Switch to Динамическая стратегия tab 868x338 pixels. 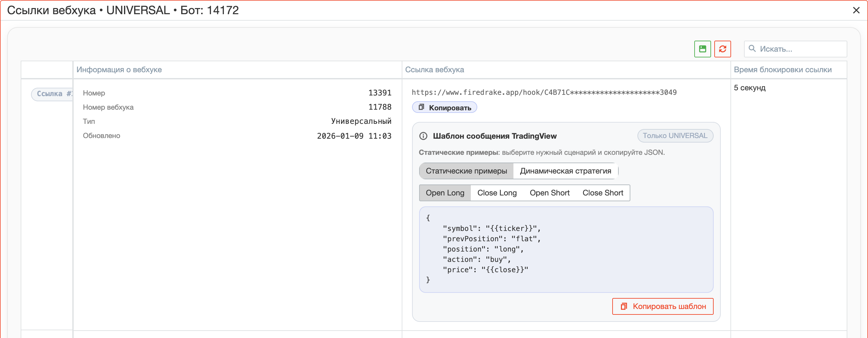565,171
